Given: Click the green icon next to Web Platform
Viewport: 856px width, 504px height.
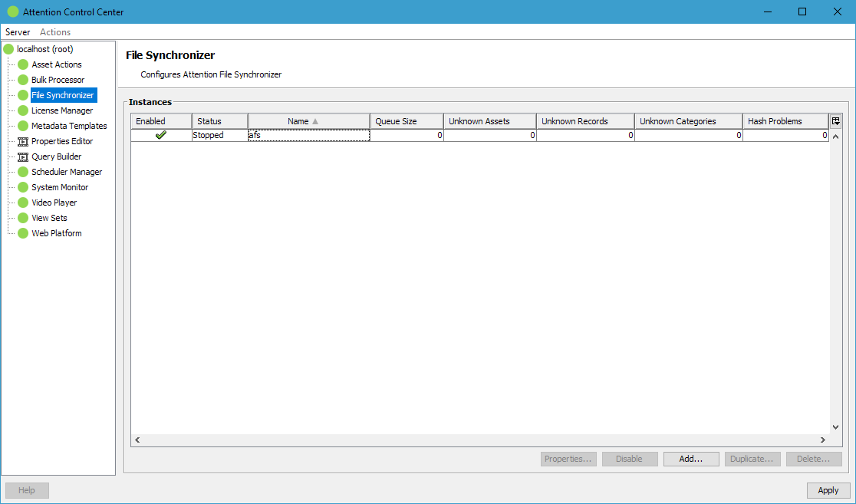Looking at the screenshot, I should 22,233.
